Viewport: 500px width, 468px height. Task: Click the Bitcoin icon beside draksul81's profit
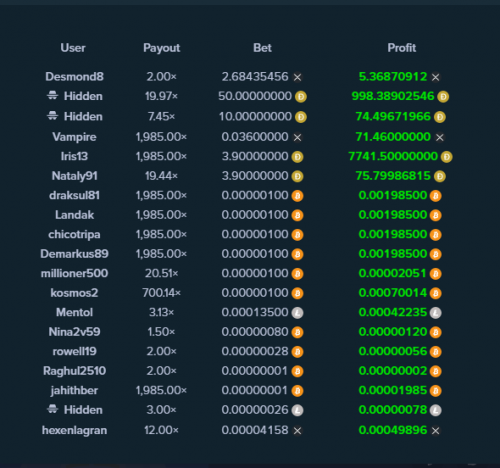click(435, 196)
